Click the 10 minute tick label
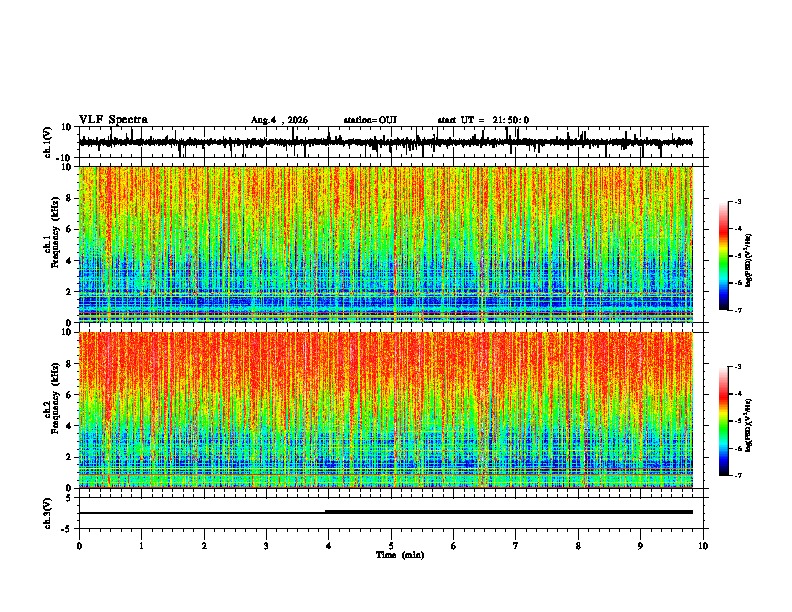This screenshot has height=612, width=792. [703, 546]
